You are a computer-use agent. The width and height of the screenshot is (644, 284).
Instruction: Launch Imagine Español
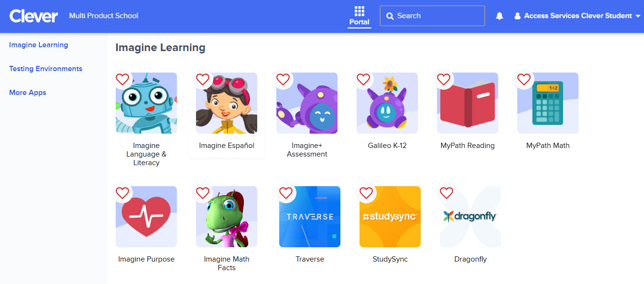226,103
